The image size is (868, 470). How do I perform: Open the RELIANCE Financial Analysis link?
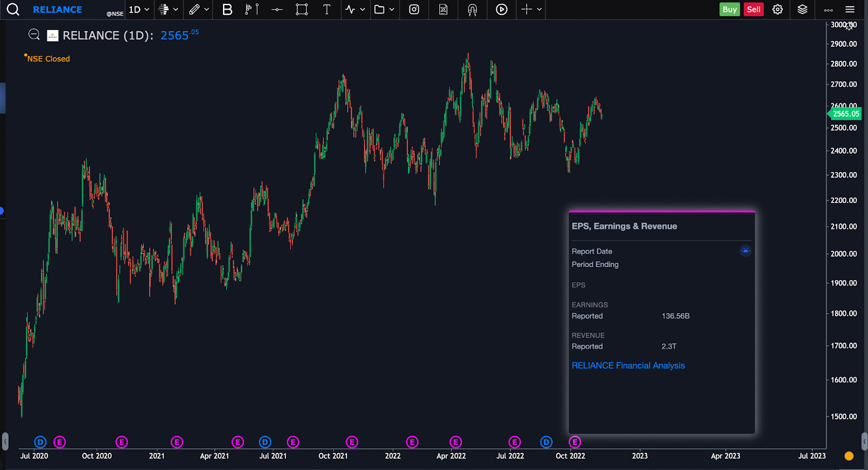point(628,366)
